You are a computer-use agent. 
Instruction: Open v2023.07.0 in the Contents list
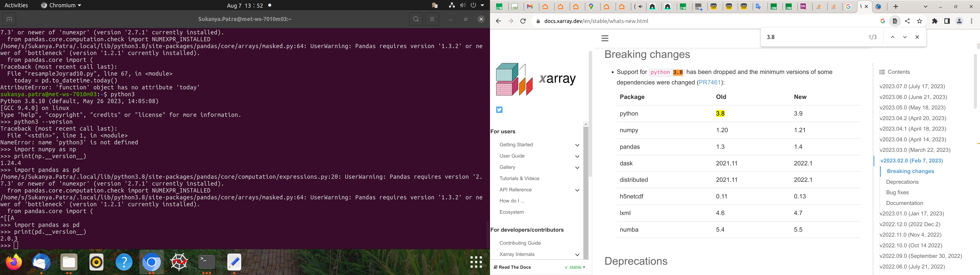click(912, 87)
